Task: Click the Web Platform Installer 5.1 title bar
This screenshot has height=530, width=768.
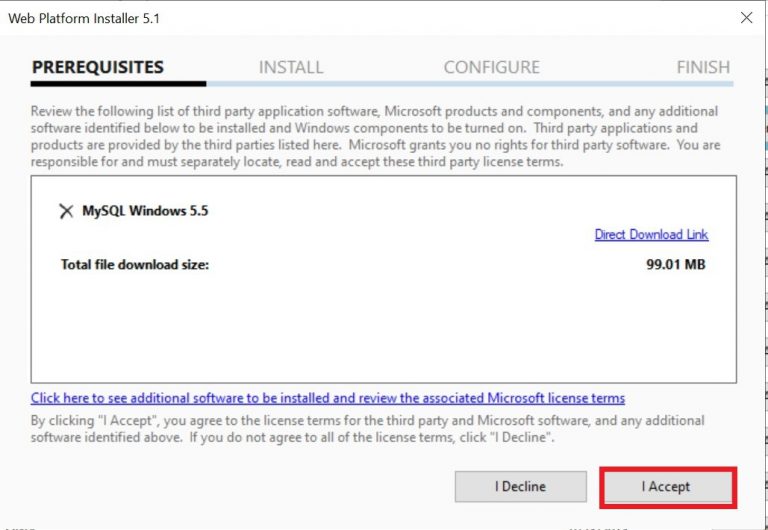Action: pyautogui.click(x=300, y=18)
